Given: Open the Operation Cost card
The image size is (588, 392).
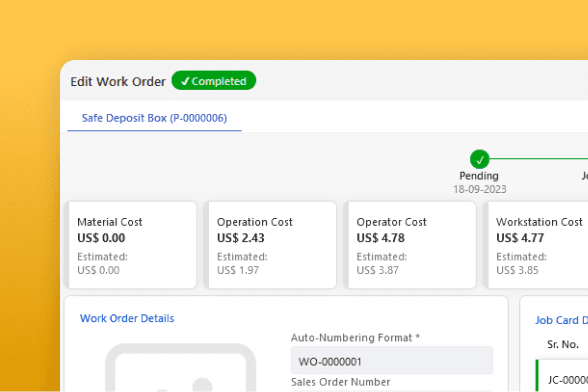Looking at the screenshot, I should 270,245.
